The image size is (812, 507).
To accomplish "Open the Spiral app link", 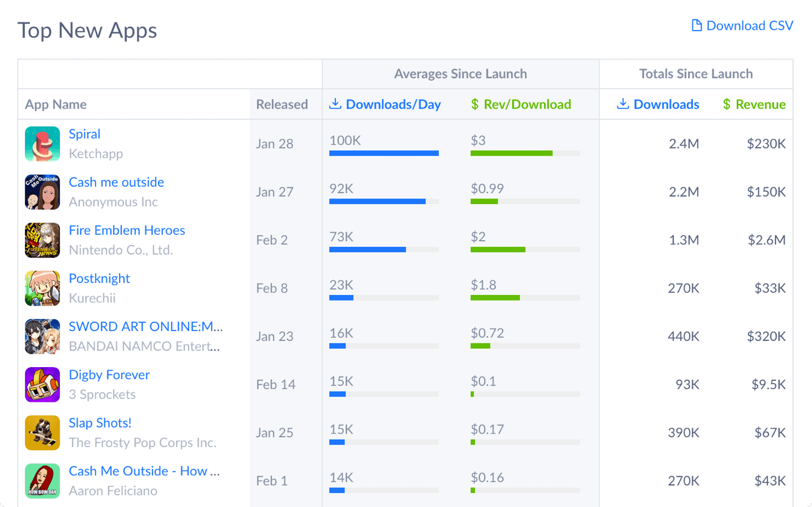I will [x=84, y=134].
